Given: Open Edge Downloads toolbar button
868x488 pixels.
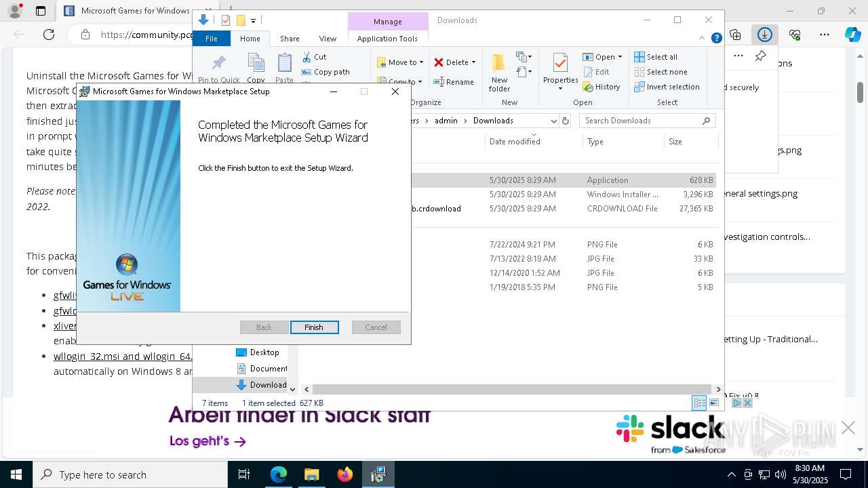Looking at the screenshot, I should pyautogui.click(x=765, y=35).
